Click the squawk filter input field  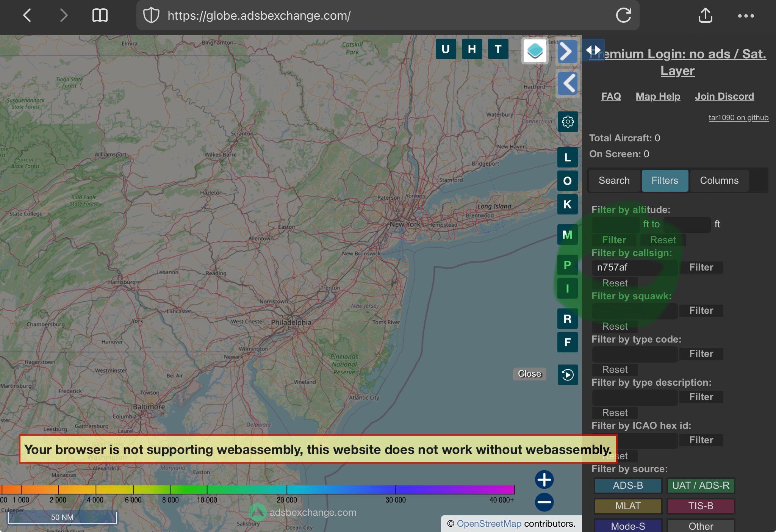(x=635, y=311)
